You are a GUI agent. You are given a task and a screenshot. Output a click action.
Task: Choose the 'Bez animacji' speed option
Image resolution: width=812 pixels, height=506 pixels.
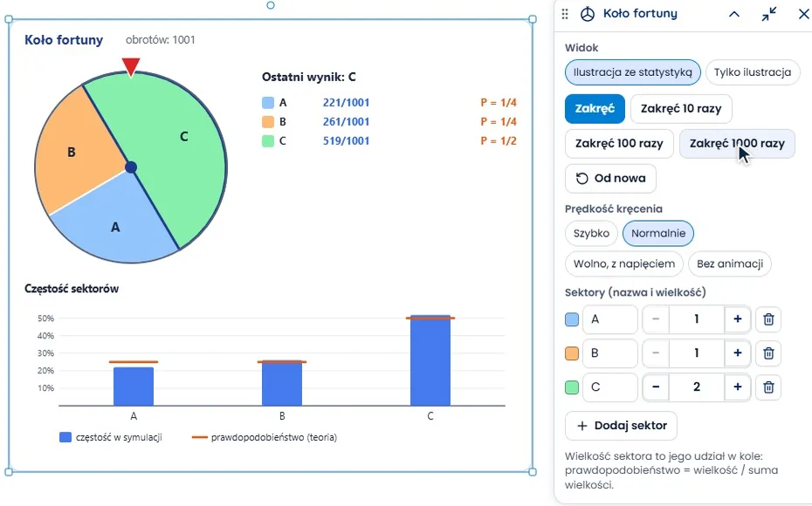point(730,263)
